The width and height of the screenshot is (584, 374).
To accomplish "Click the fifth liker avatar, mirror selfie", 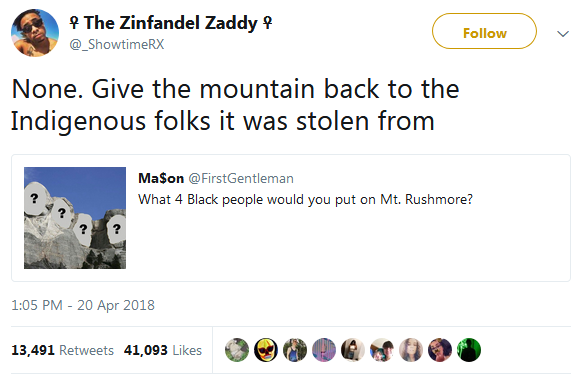I will point(353,350).
